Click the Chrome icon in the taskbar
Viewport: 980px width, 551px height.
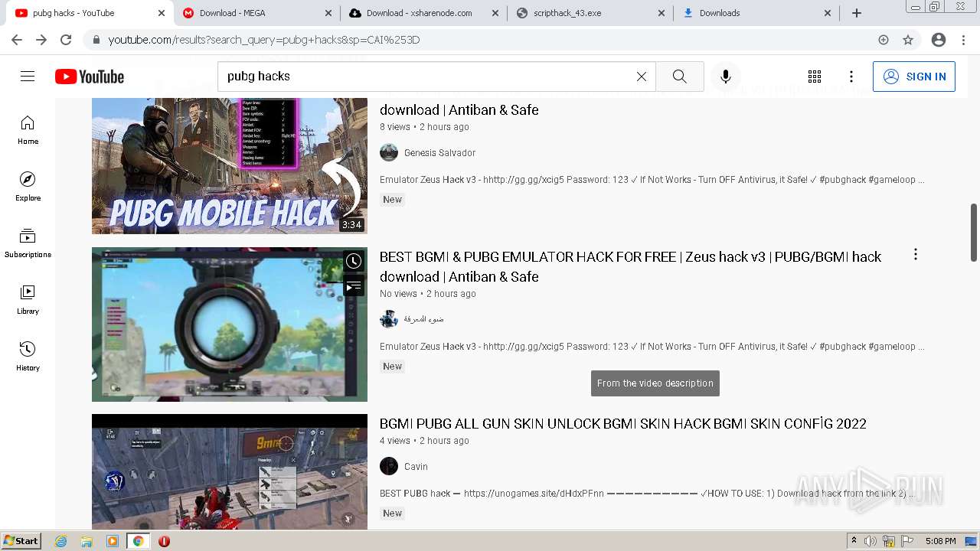[x=139, y=541]
